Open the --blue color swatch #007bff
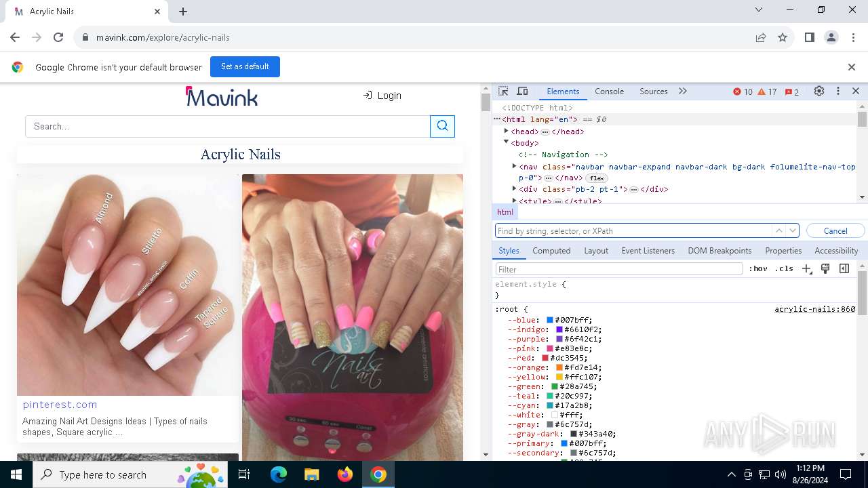This screenshot has width=868, height=488. tap(550, 320)
